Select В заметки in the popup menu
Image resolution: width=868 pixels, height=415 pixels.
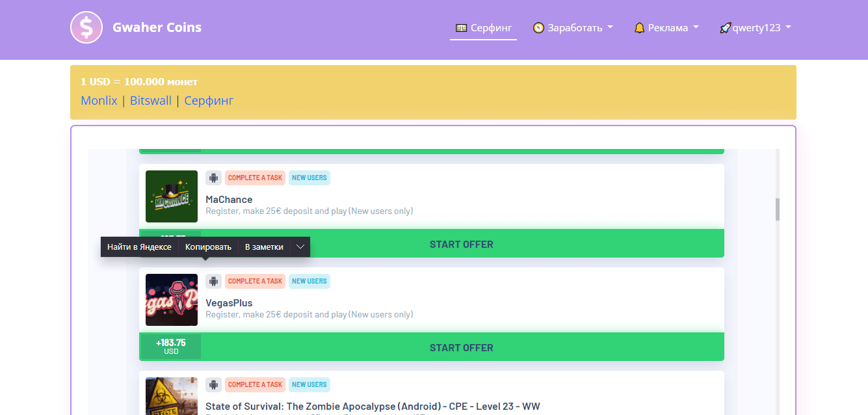point(264,247)
